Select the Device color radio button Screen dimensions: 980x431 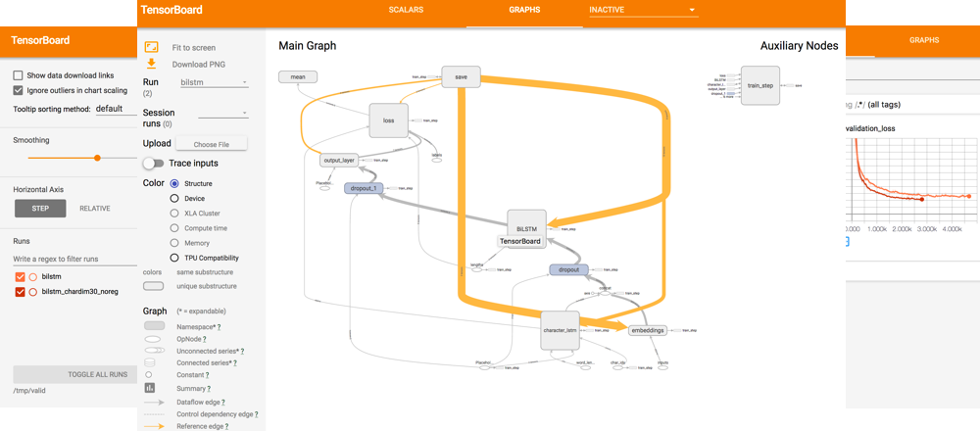(174, 199)
